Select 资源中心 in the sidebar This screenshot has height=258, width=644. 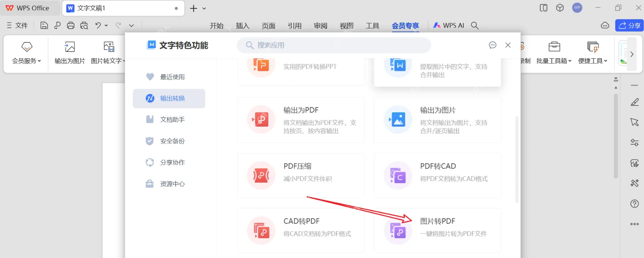(x=169, y=184)
